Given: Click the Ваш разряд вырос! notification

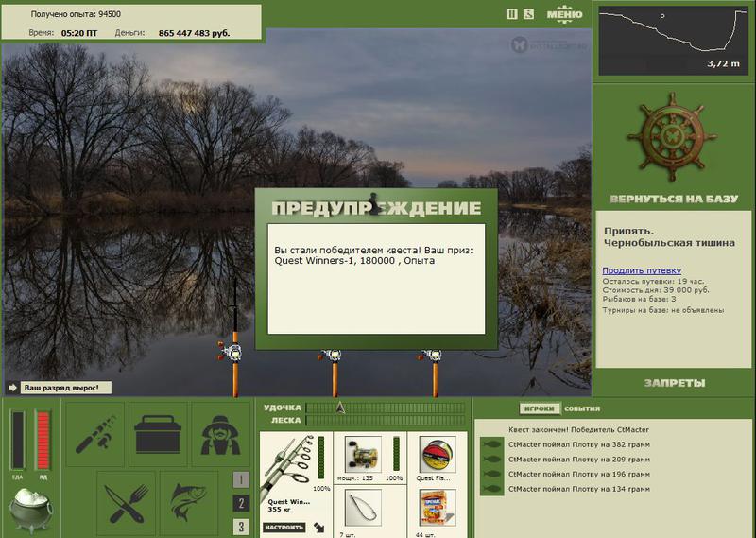Looking at the screenshot, I should coord(65,388).
